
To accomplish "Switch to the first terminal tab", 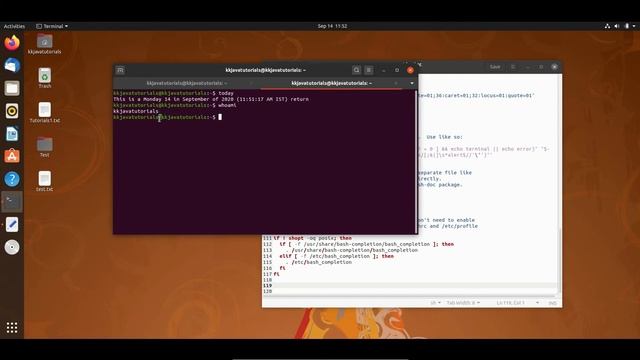I will (187, 83).
